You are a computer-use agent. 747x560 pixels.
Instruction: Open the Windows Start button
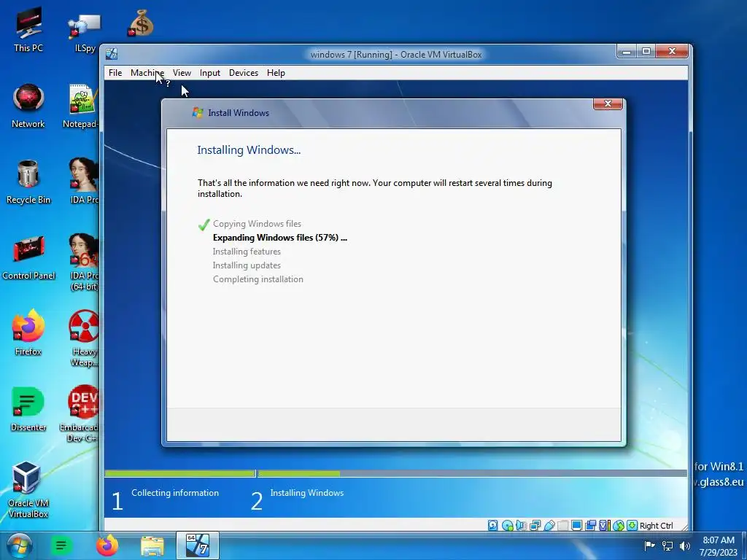19,545
